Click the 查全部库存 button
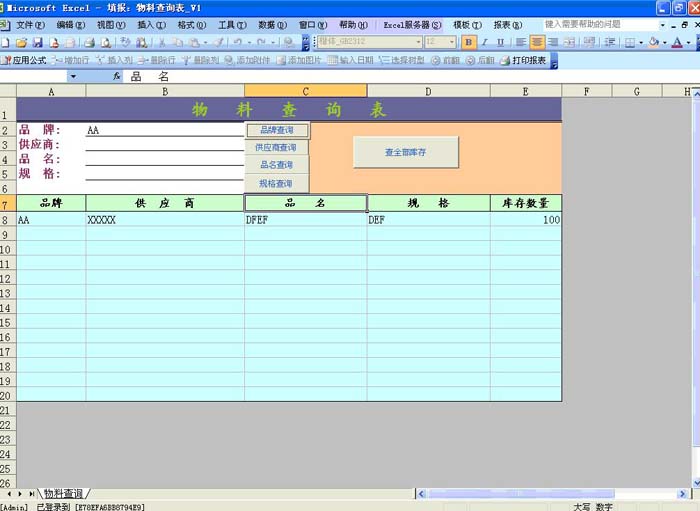 pos(405,152)
